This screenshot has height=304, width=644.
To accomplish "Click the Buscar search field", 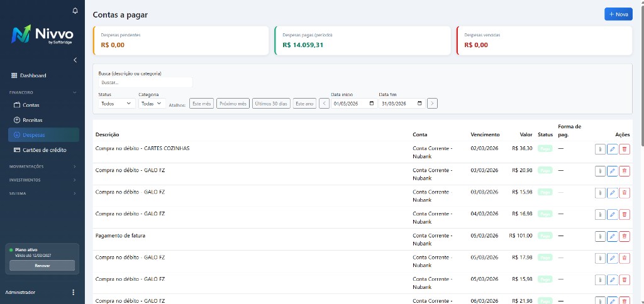I will [x=145, y=82].
